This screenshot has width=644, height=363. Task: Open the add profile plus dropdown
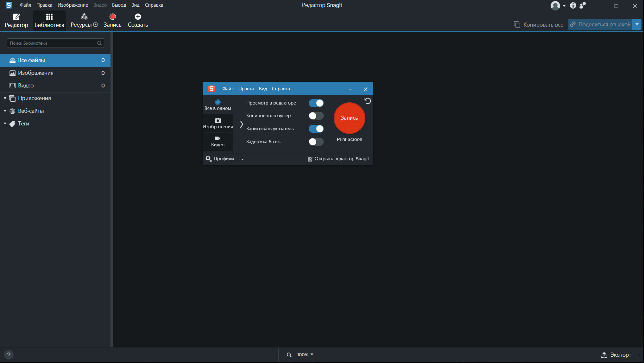coord(240,159)
